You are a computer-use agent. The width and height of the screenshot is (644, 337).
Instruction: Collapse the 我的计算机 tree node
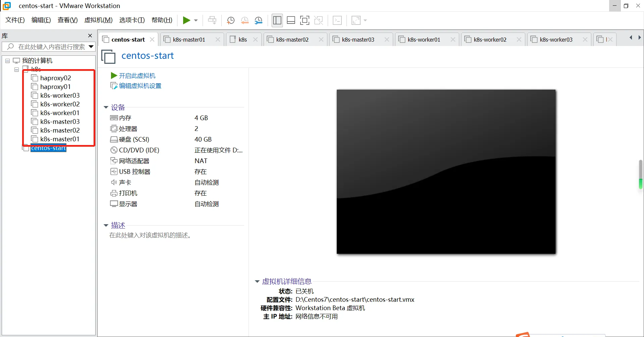pyautogui.click(x=7, y=61)
